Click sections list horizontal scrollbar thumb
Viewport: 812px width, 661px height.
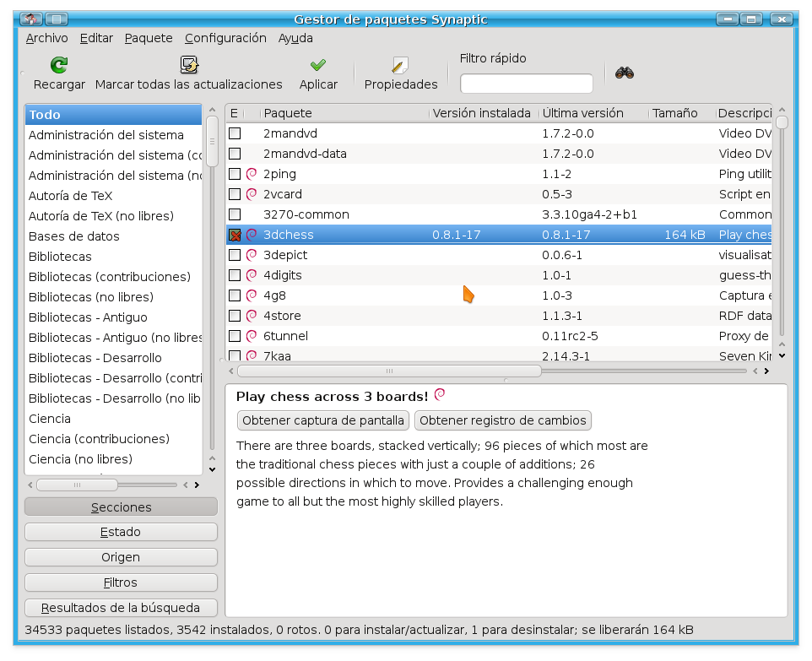coord(77,485)
